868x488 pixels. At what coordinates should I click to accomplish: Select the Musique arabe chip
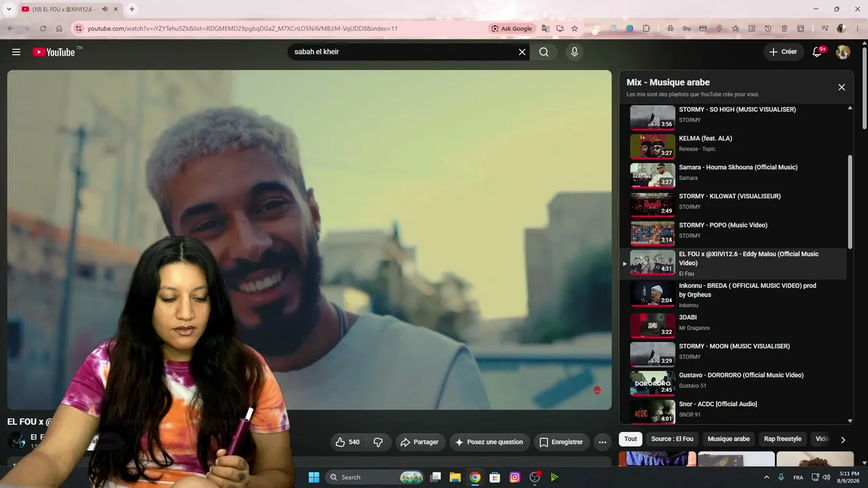(x=729, y=439)
